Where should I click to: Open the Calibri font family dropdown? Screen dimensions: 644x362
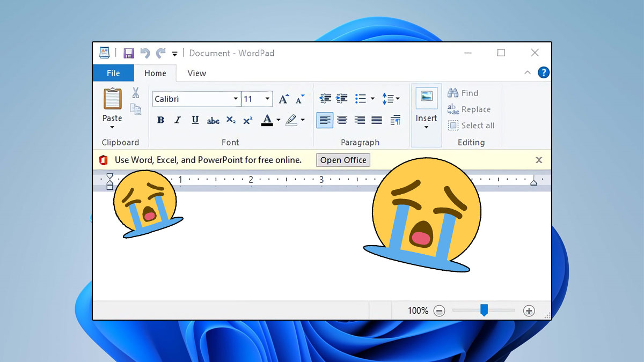[x=235, y=99]
